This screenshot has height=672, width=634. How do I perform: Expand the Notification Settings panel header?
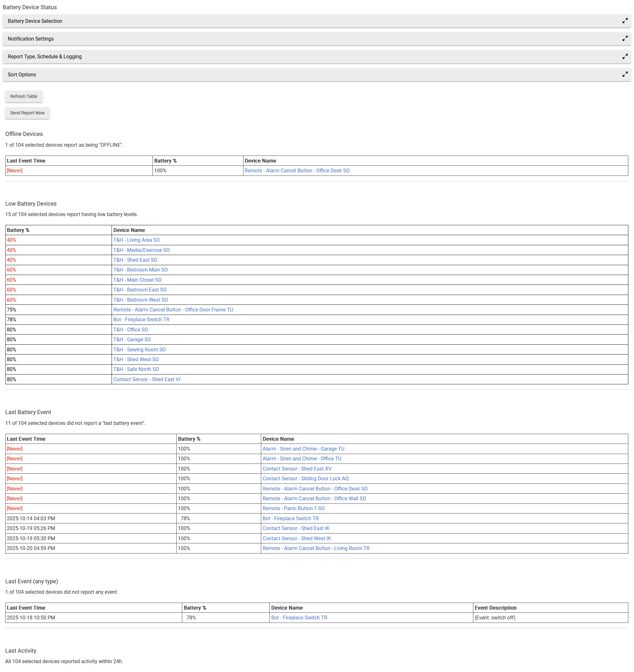30,39
